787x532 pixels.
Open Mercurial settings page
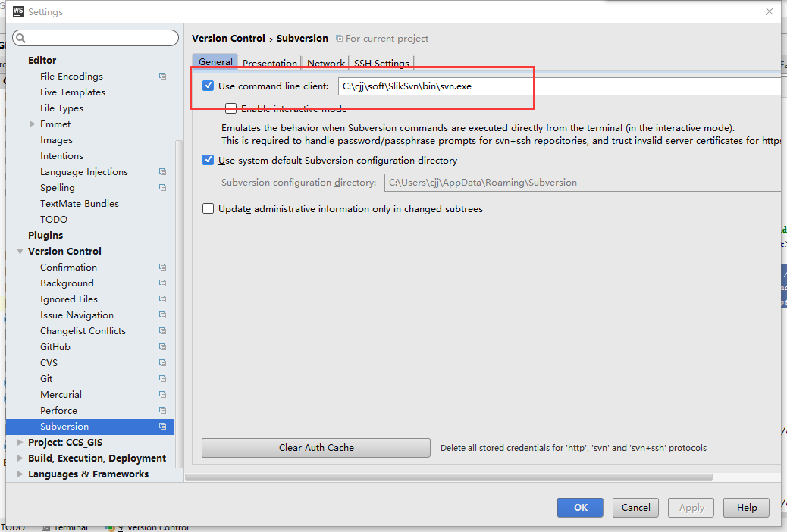pyautogui.click(x=61, y=395)
